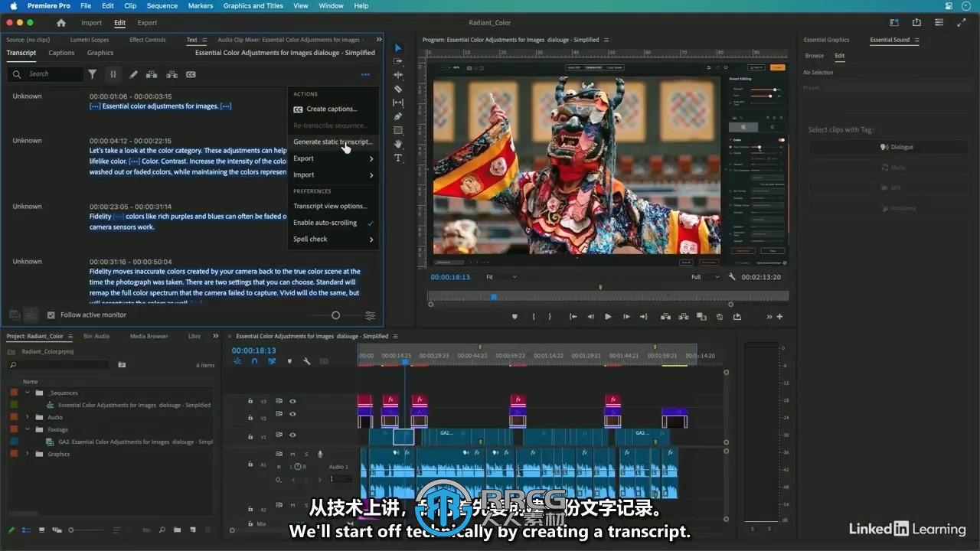Select the Rectangle tool
The height and width of the screenshot is (551, 980).
coord(398,130)
